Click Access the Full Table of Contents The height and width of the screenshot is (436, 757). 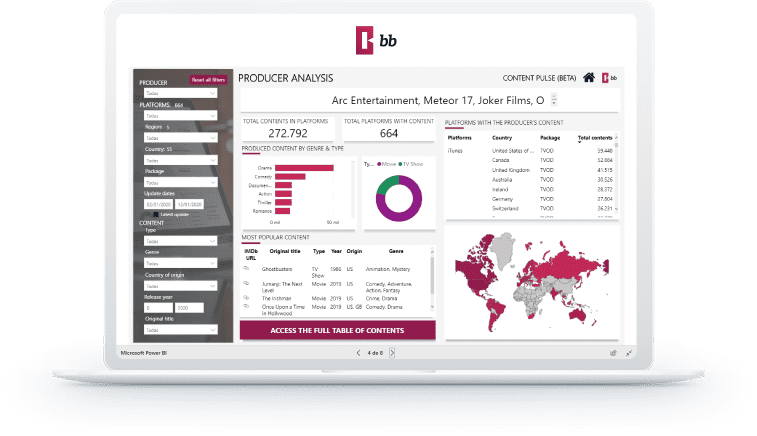click(337, 330)
